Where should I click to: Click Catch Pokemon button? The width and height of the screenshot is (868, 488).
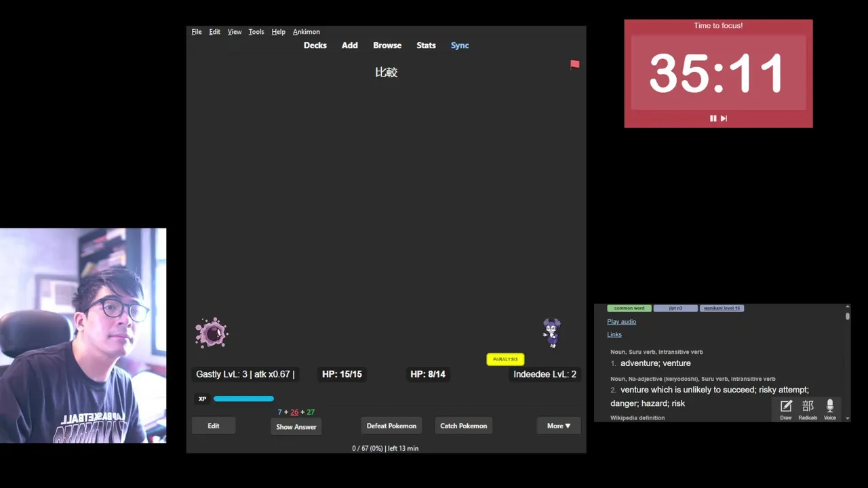(464, 426)
